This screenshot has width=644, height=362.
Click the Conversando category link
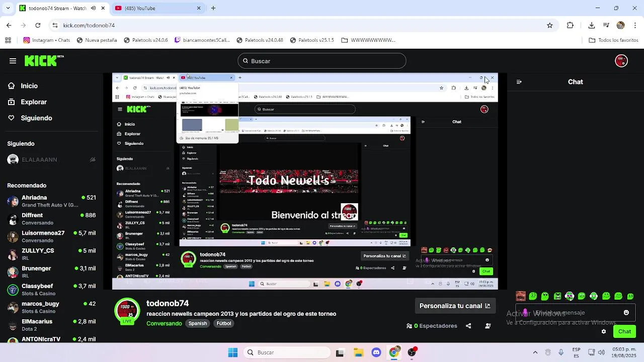[x=164, y=323]
